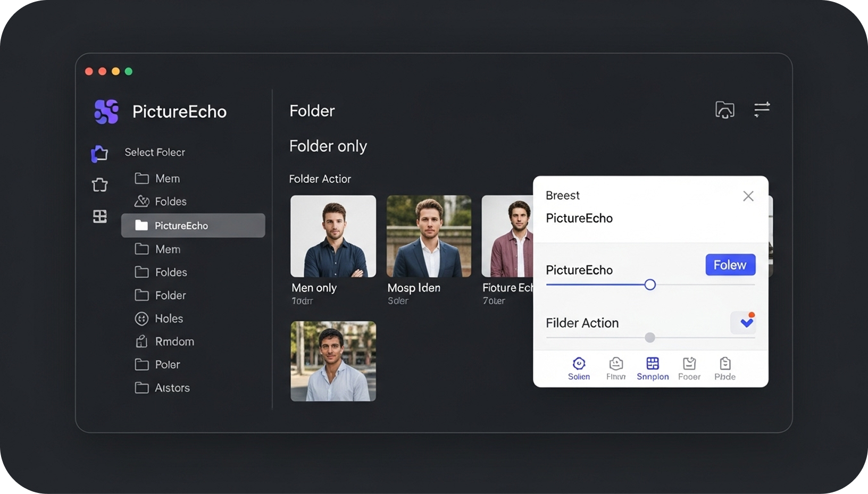Select the grid view icon in the sidebar
This screenshot has width=868, height=494.
coord(99,216)
